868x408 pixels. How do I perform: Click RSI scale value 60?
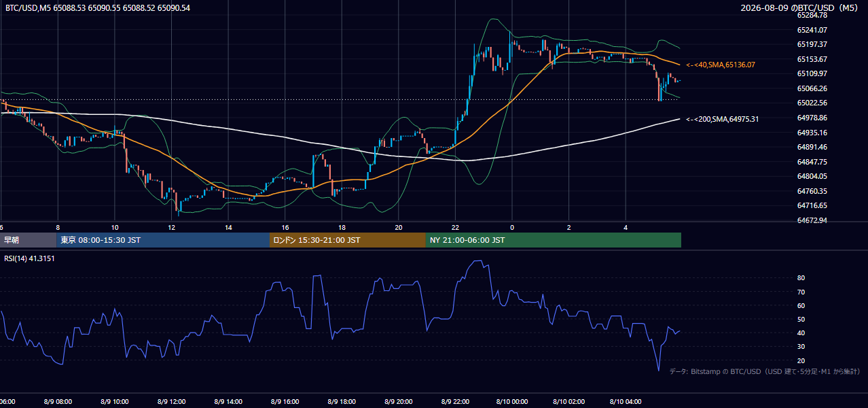click(x=801, y=305)
